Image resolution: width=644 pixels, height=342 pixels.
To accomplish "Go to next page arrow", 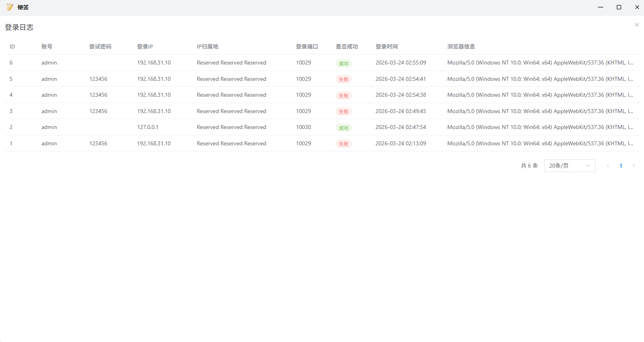I will pyautogui.click(x=634, y=166).
